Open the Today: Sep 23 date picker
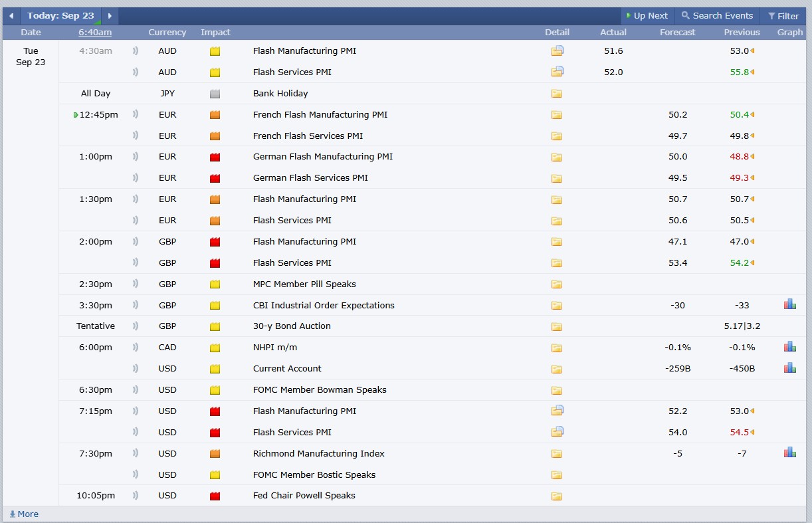 point(60,16)
